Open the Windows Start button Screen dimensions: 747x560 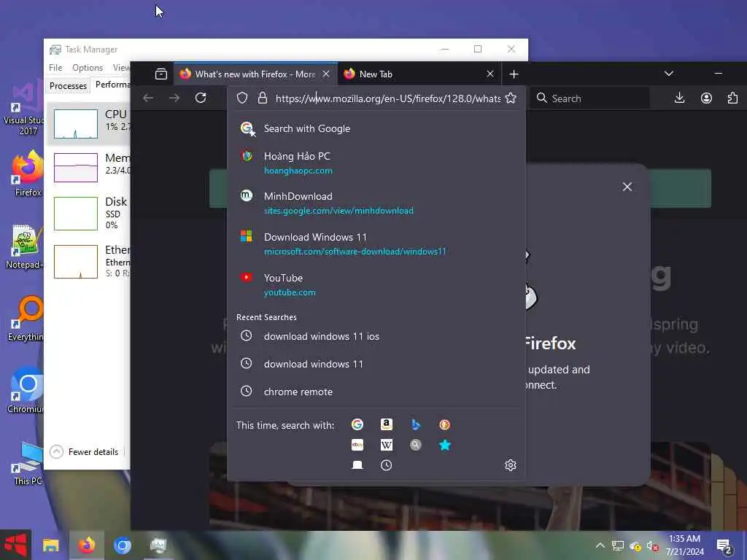tap(15, 545)
